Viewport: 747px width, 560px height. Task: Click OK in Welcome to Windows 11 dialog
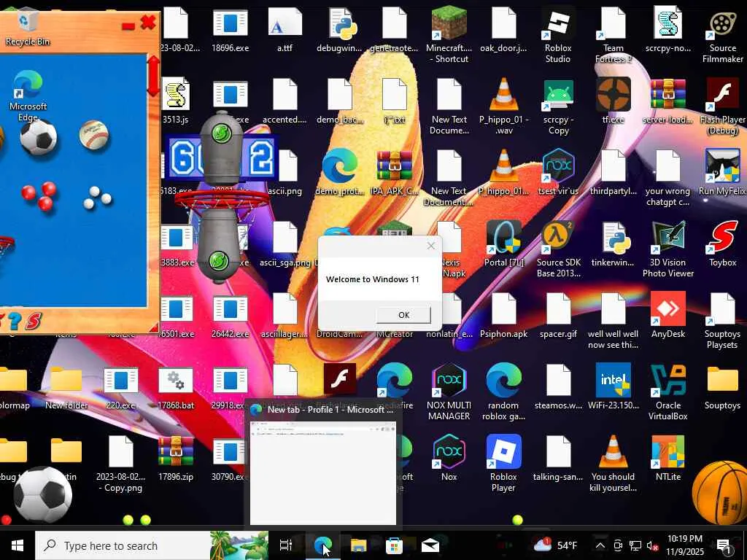(403, 315)
